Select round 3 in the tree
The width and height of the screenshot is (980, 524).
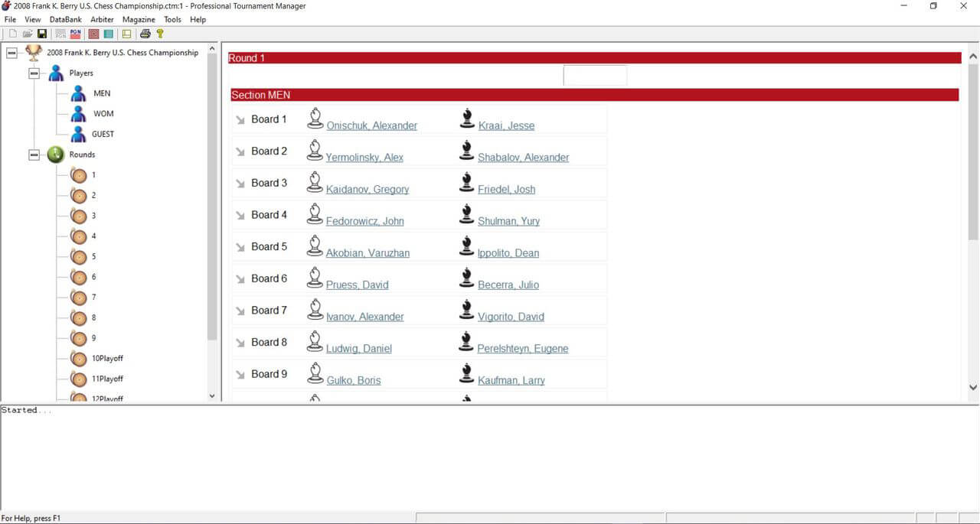pyautogui.click(x=94, y=216)
